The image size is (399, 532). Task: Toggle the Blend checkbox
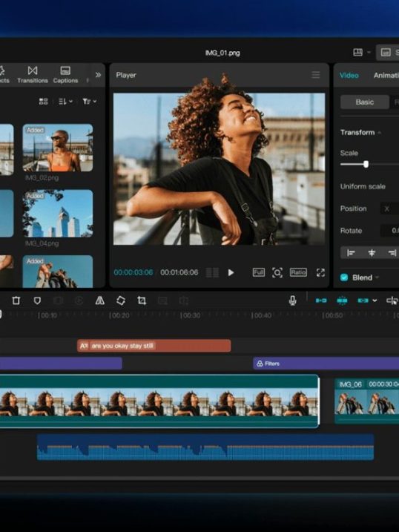[x=344, y=278]
